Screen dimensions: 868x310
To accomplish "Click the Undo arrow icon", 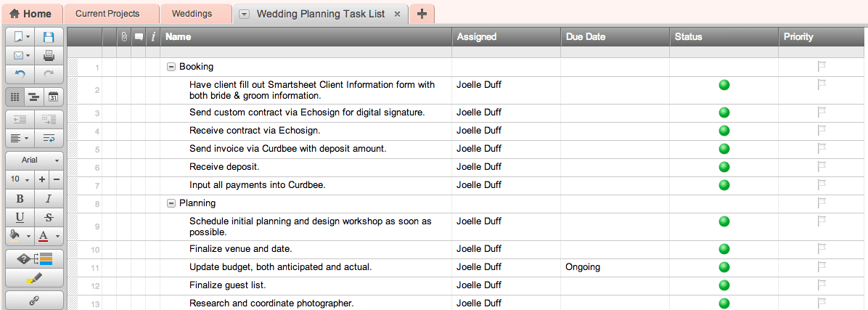I will click(20, 75).
